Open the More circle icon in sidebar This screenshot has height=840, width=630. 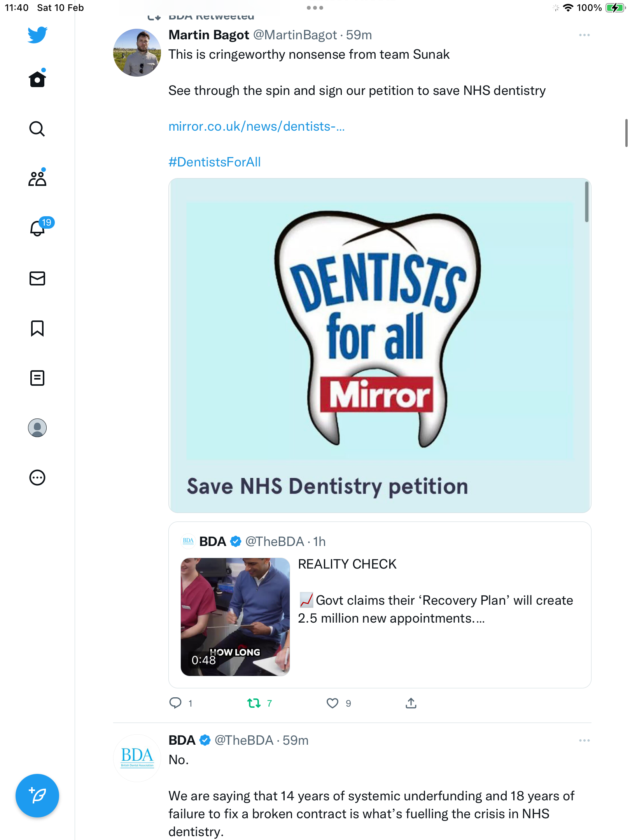pyautogui.click(x=37, y=478)
